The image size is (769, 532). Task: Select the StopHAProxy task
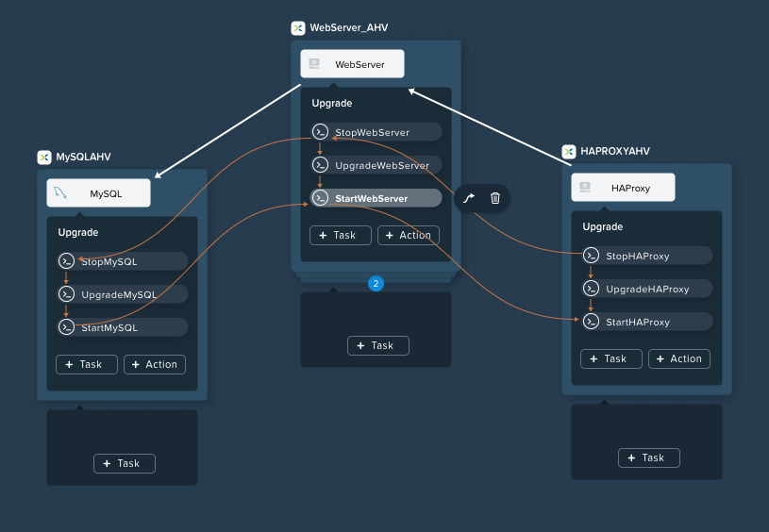(647, 256)
